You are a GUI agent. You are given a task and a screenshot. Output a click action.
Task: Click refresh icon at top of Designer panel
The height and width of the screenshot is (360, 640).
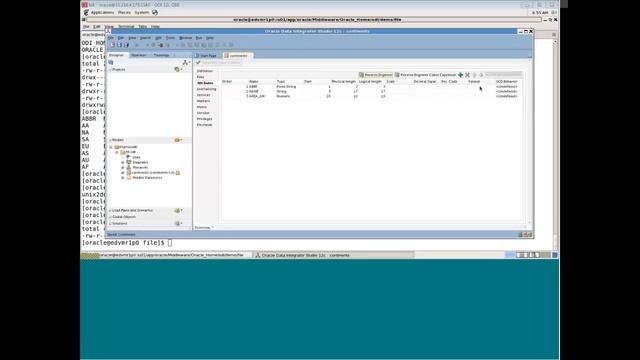coord(111,62)
